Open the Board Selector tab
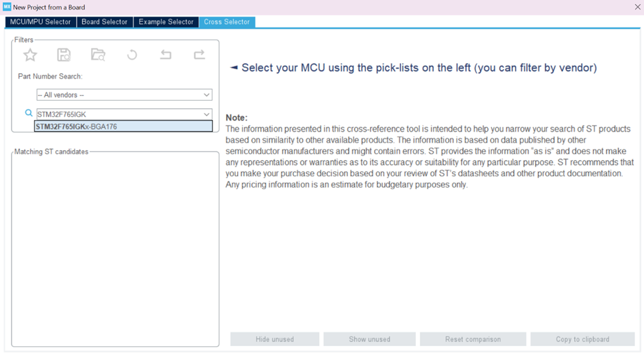 tap(104, 22)
